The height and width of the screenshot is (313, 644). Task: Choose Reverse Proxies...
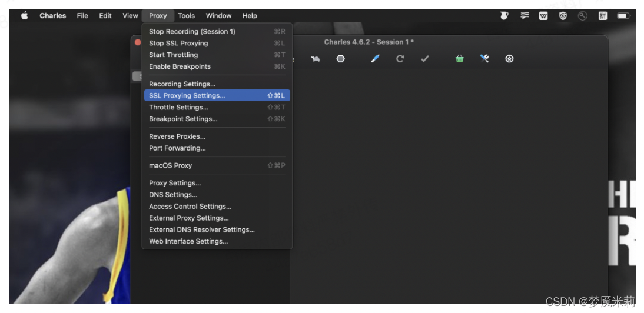(217, 136)
